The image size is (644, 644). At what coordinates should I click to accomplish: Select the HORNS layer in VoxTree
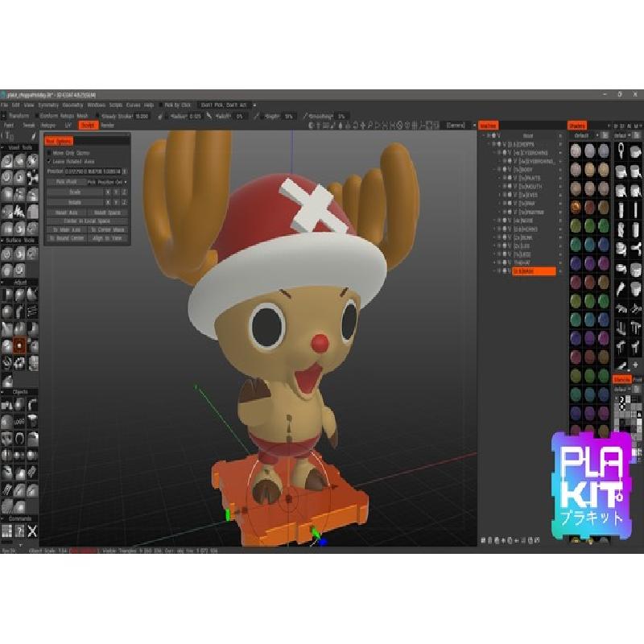526,229
